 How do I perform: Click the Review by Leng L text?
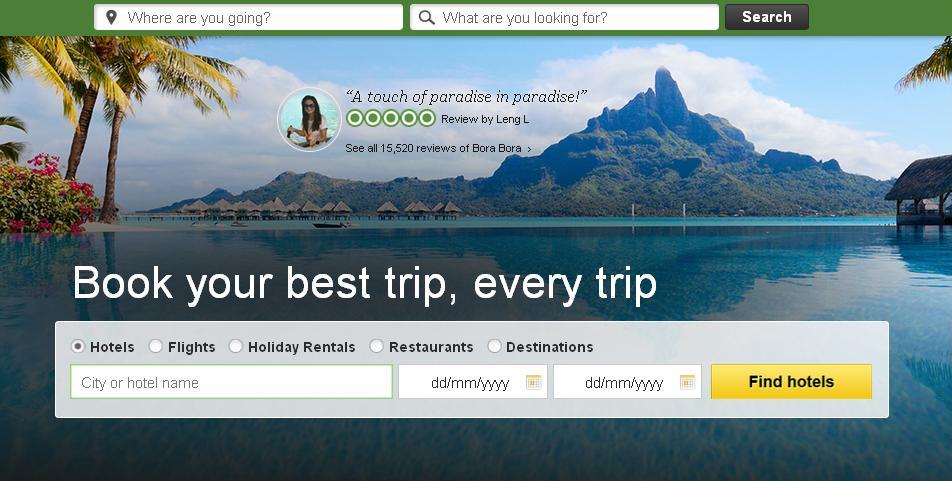coord(485,120)
